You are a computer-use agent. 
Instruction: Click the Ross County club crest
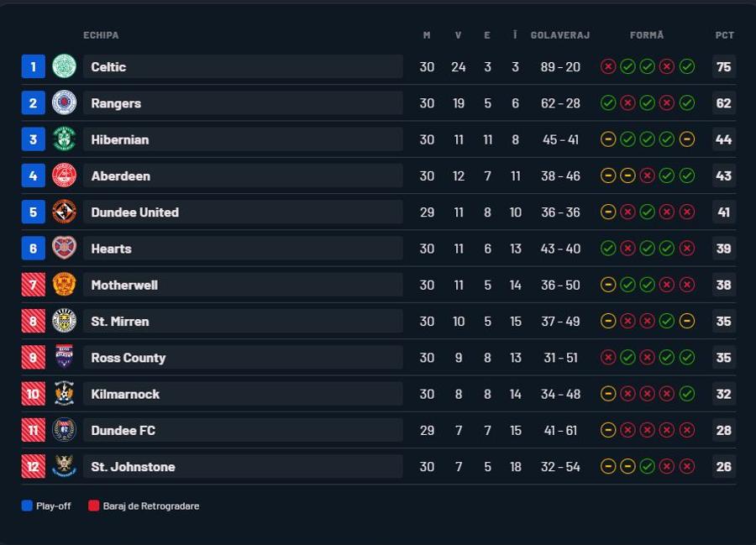pos(64,357)
